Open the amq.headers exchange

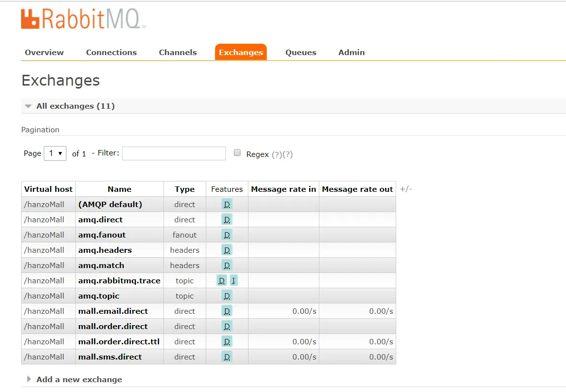tap(105, 250)
